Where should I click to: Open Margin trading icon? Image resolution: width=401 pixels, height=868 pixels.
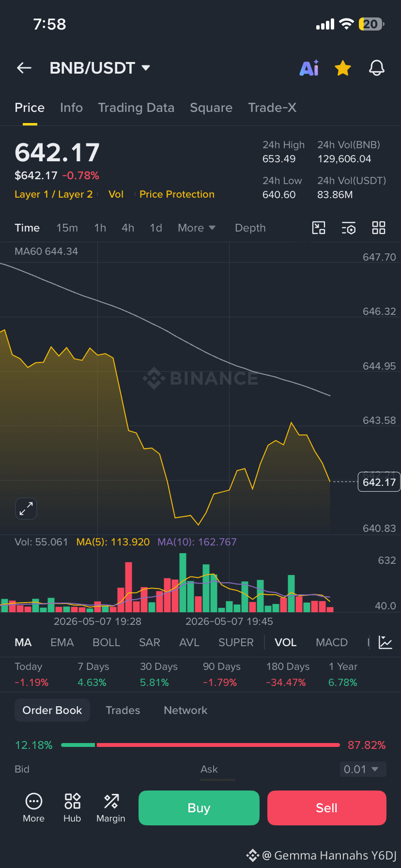coord(111,807)
